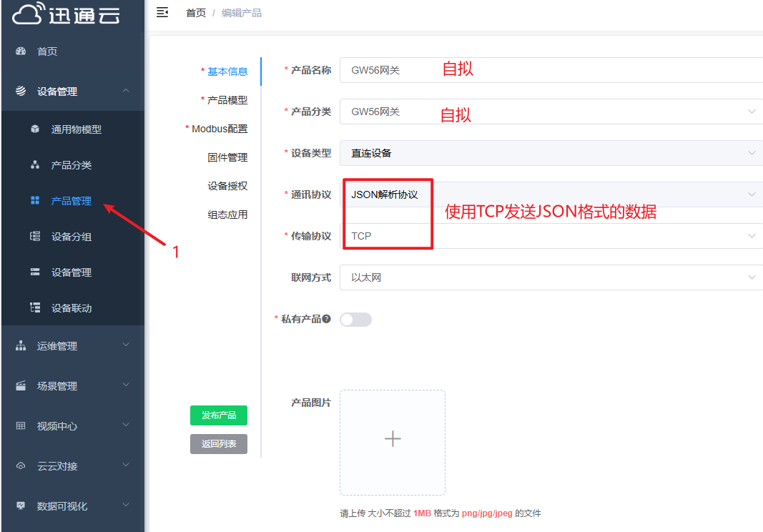Click the green 发布产品 button
Screen dimensions: 763x532
pos(219,415)
